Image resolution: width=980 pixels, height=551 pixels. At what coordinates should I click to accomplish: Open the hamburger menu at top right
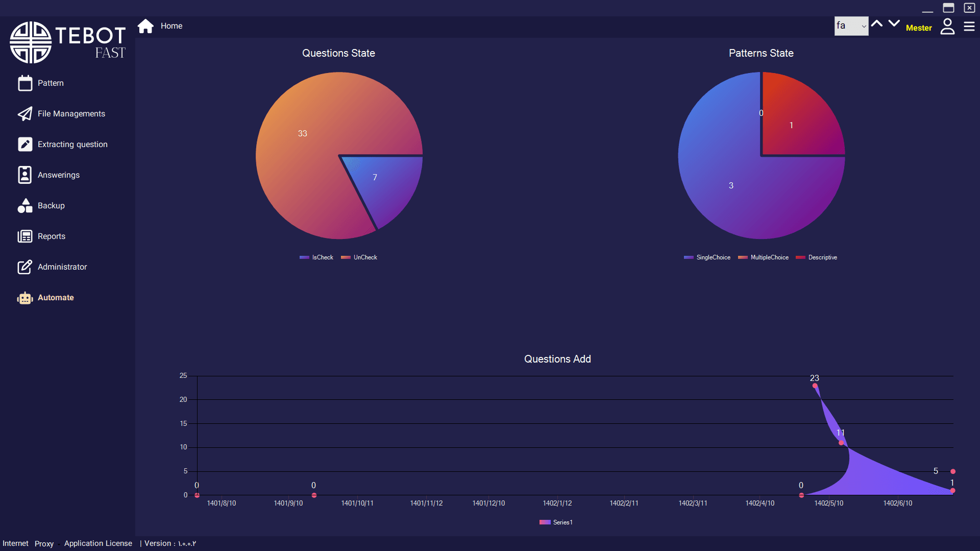point(969,27)
